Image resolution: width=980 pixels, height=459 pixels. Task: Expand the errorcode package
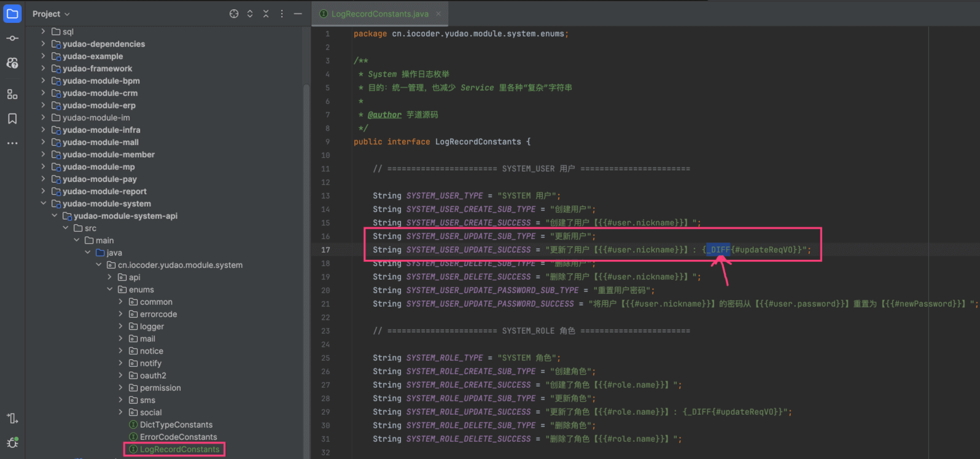point(120,314)
